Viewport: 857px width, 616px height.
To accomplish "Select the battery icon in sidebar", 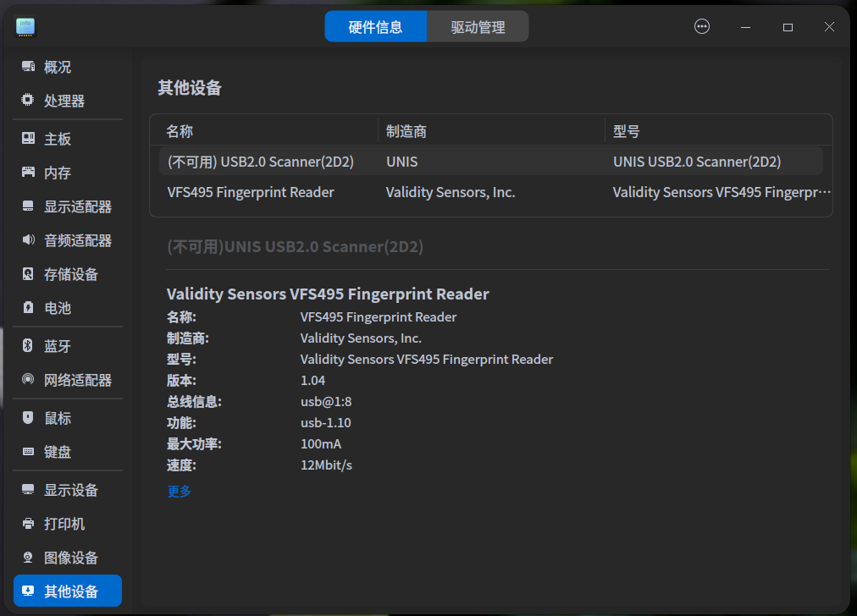I will pos(28,308).
